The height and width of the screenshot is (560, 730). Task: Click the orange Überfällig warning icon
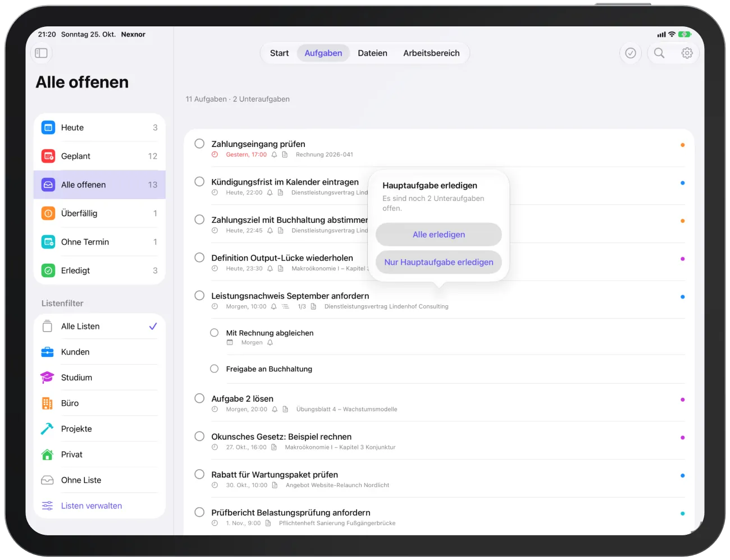pyautogui.click(x=48, y=213)
